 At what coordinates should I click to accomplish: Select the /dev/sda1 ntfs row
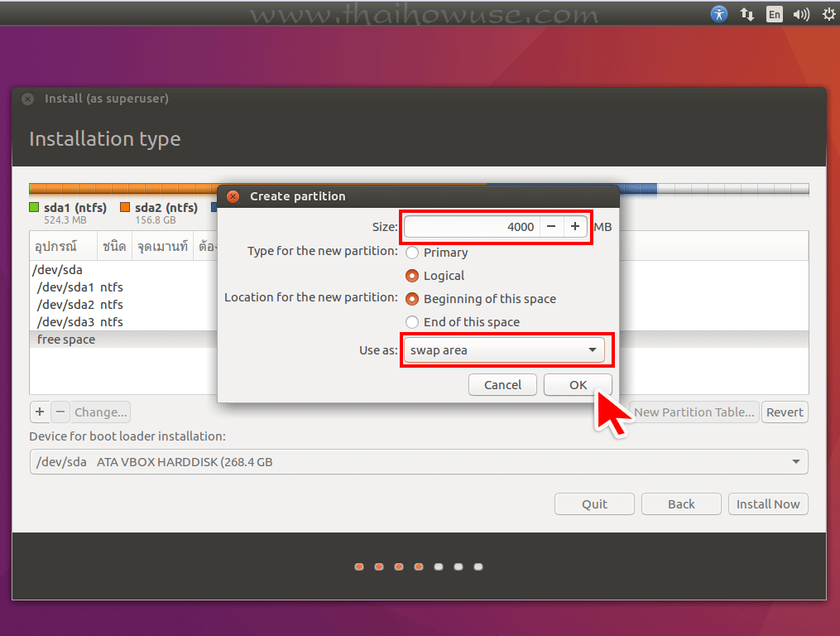click(x=124, y=287)
